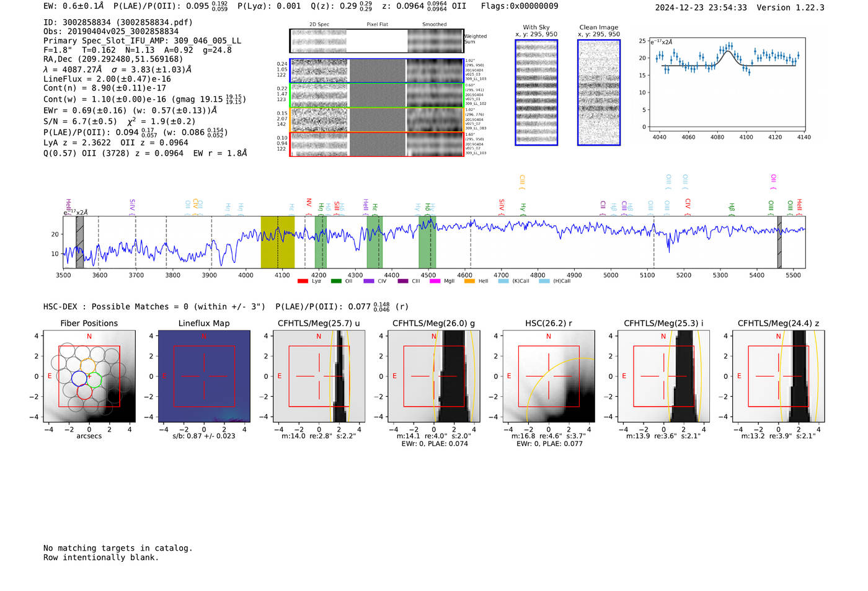
Task: Open the Fiber Positions panel image
Action: coord(89,376)
